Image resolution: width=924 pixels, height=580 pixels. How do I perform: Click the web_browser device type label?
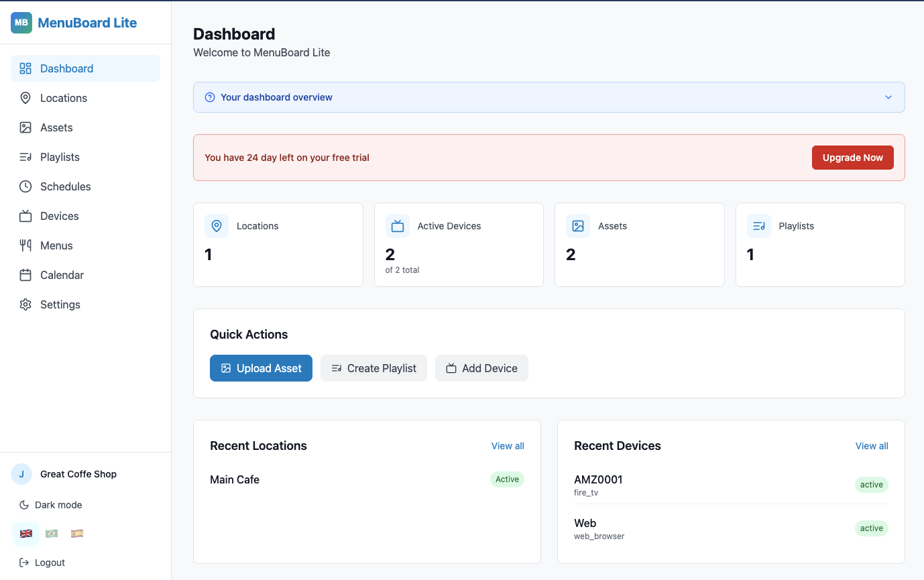[x=599, y=536]
